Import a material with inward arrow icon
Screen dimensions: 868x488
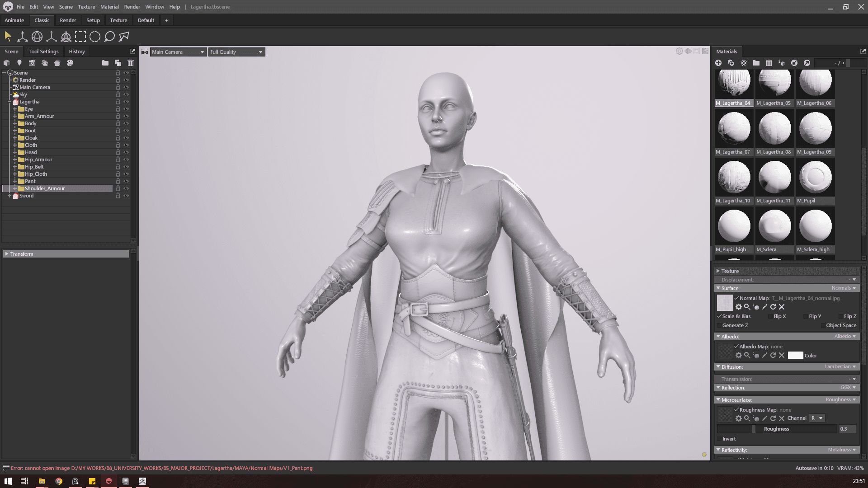(794, 63)
